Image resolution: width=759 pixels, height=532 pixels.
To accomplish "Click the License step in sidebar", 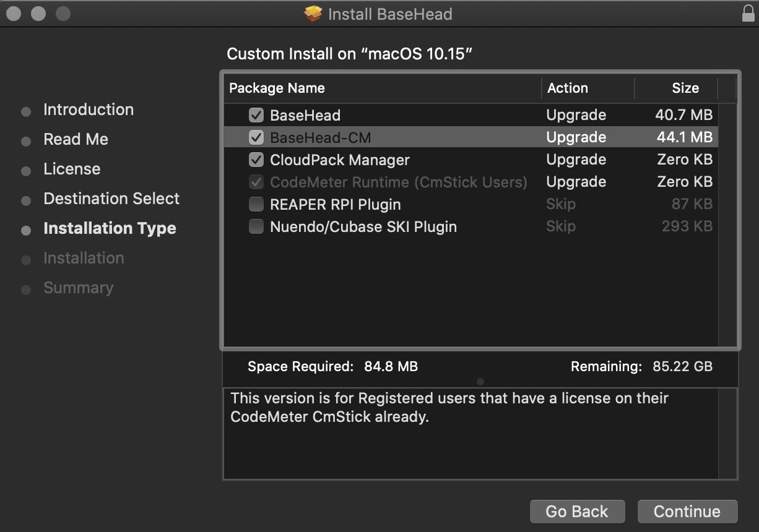I will click(x=72, y=169).
